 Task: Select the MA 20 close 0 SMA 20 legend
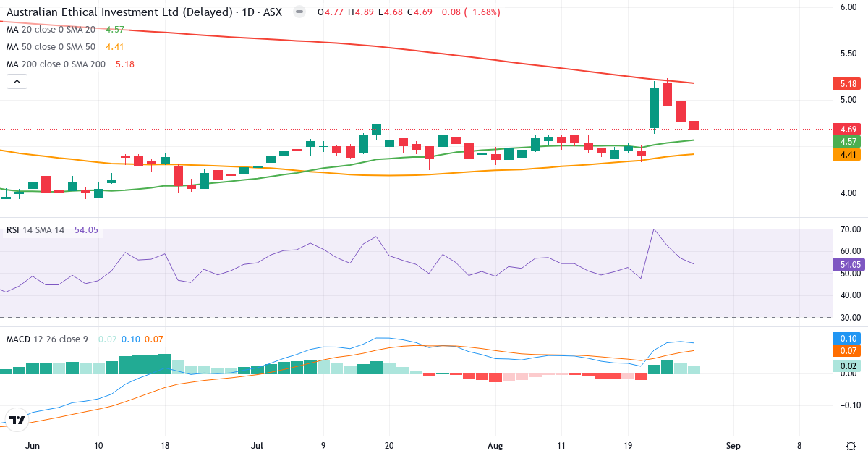(51, 30)
